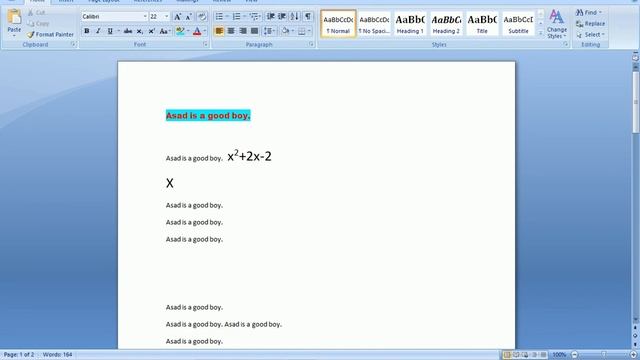Apply the Normal style
The height and width of the screenshot is (360, 640).
(x=338, y=24)
